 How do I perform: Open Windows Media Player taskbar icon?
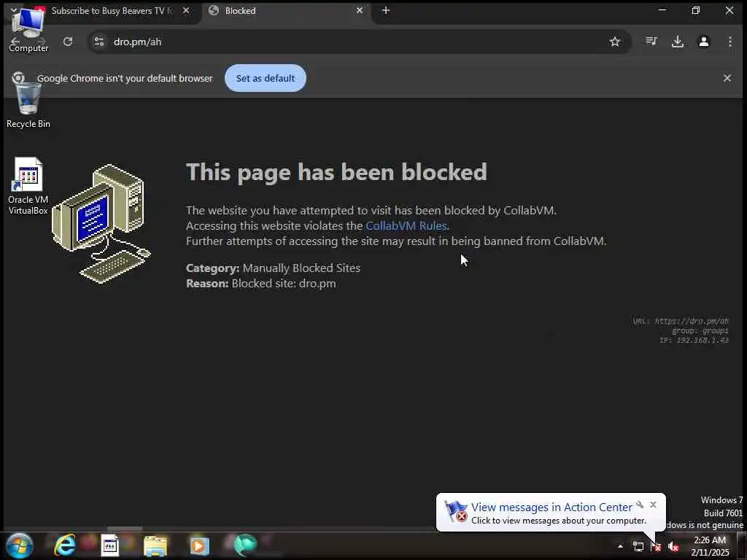tap(200, 545)
